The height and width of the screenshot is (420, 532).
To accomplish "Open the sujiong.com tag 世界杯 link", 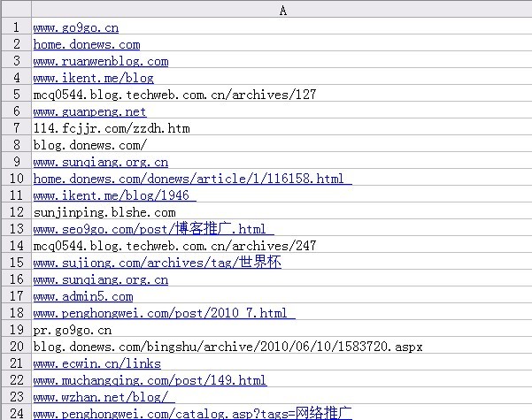I will [158, 263].
